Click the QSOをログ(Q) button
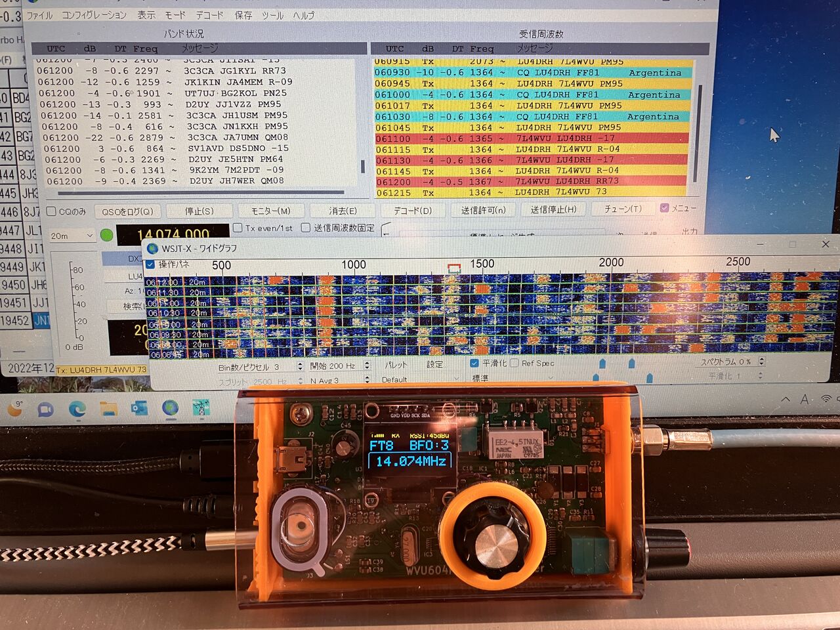Screen dimensions: 840x630 127,211
